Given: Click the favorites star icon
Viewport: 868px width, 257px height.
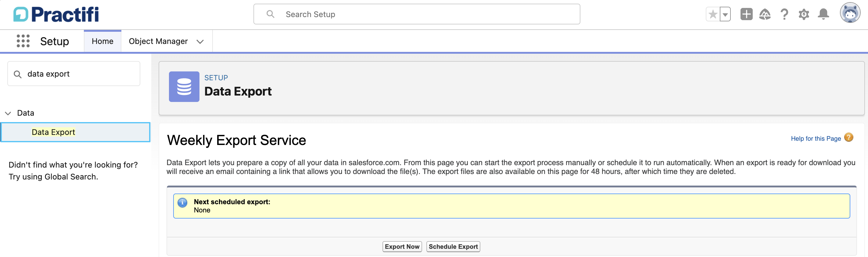Looking at the screenshot, I should tap(713, 15).
